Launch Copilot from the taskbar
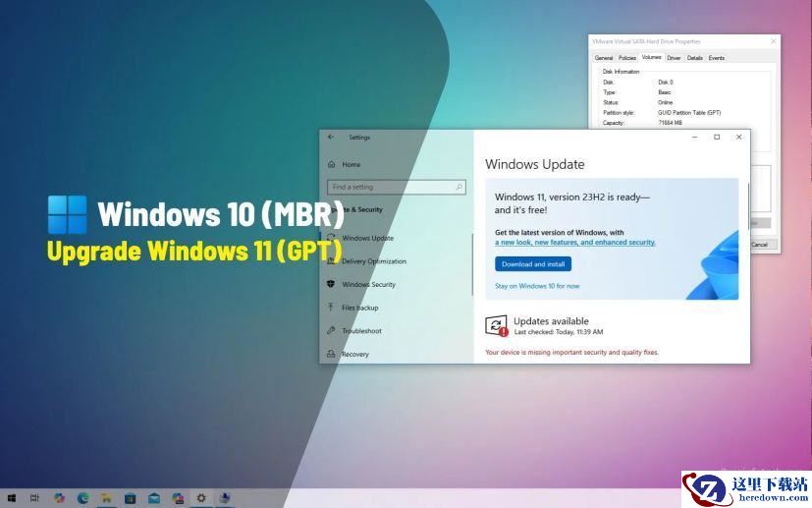Image resolution: width=812 pixels, height=508 pixels. (x=59, y=498)
